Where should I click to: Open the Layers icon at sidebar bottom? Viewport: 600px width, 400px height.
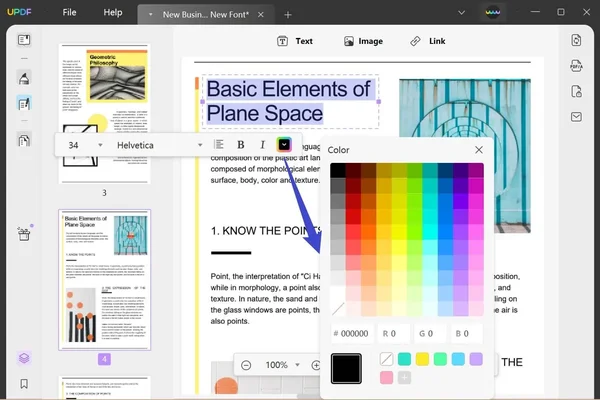(x=24, y=358)
